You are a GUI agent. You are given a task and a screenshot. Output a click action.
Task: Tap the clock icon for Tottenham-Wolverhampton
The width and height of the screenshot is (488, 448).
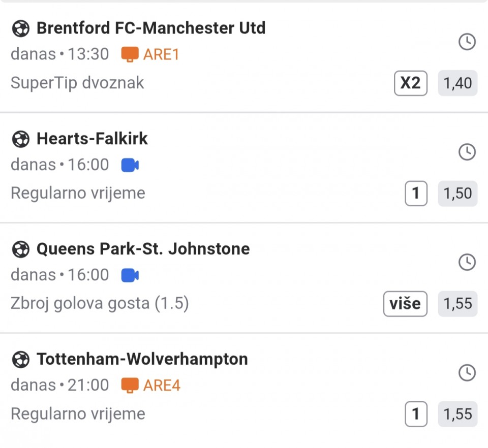[467, 373]
